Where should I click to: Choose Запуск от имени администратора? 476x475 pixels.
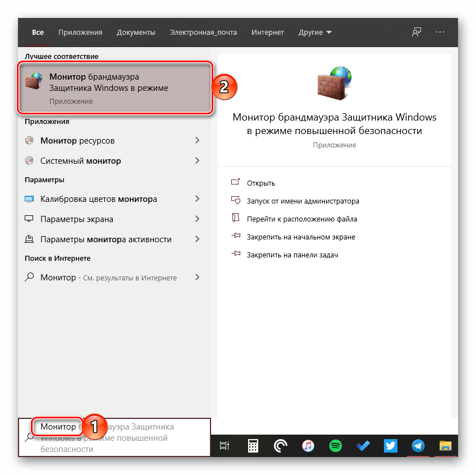[x=303, y=201]
